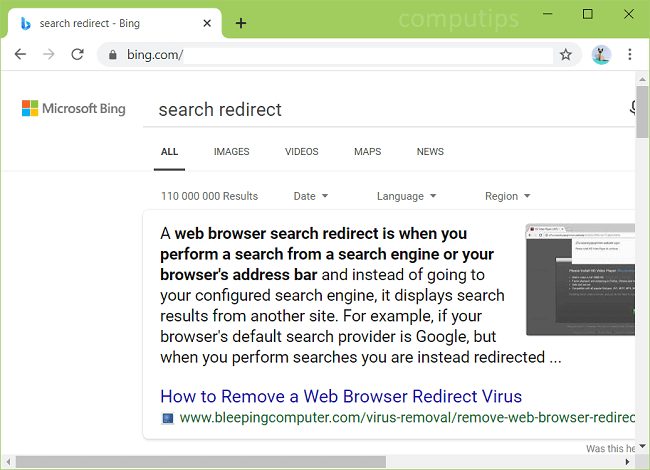Image resolution: width=650 pixels, height=470 pixels.
Task: Expand the Date filter dropdown
Action: pyautogui.click(x=310, y=196)
